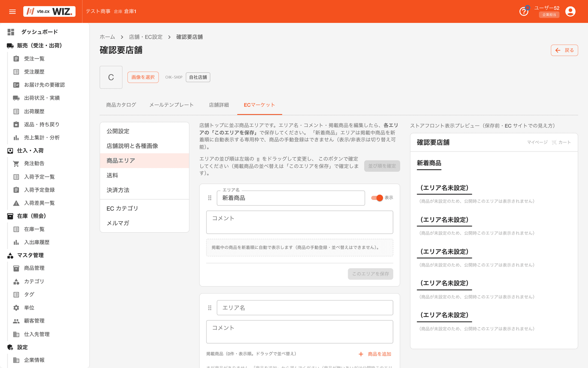
Task: Click the 並び順を確定 button
Action: coord(382,166)
